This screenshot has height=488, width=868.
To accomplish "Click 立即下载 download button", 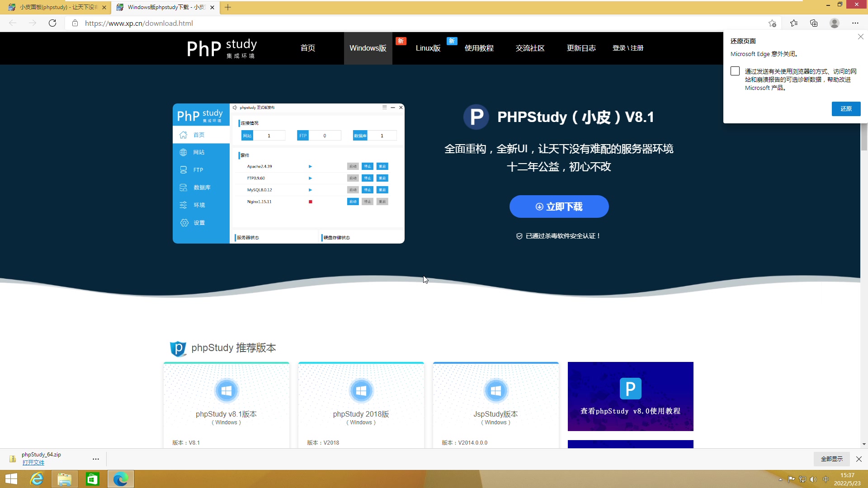I will tap(559, 206).
